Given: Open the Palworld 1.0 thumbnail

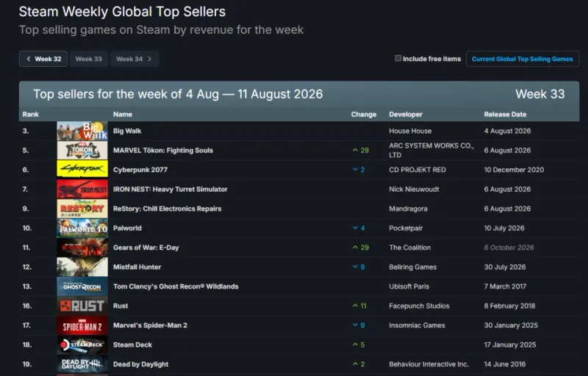Looking at the screenshot, I should point(82,228).
